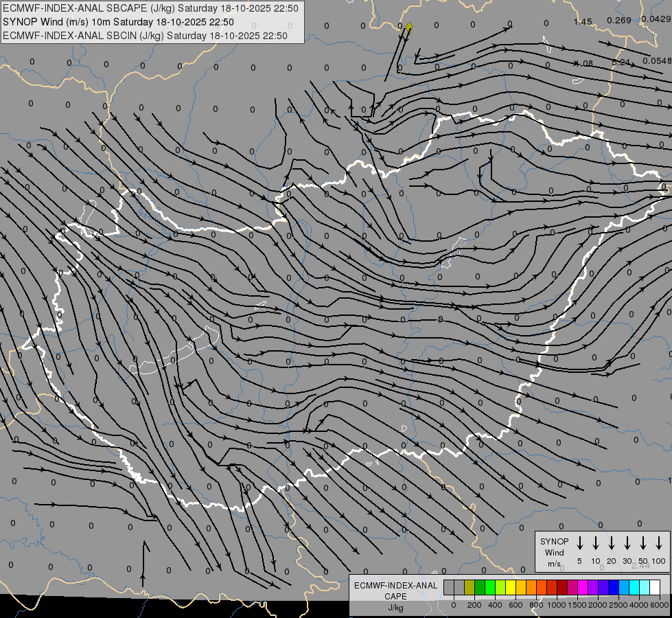The height and width of the screenshot is (618, 672).
Task: Click the map value 0.0548
Action: pyautogui.click(x=657, y=61)
